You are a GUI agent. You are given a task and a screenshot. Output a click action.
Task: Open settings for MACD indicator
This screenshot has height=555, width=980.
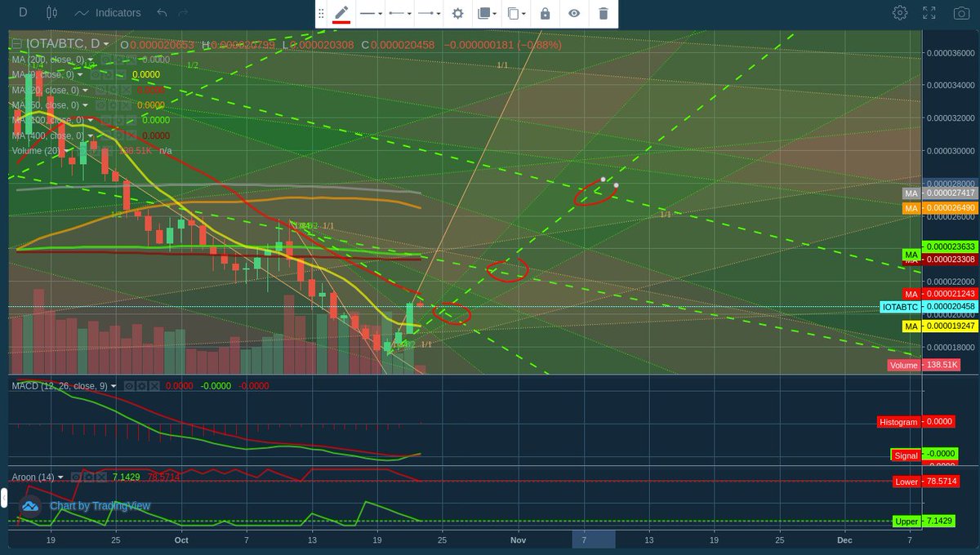141,385
